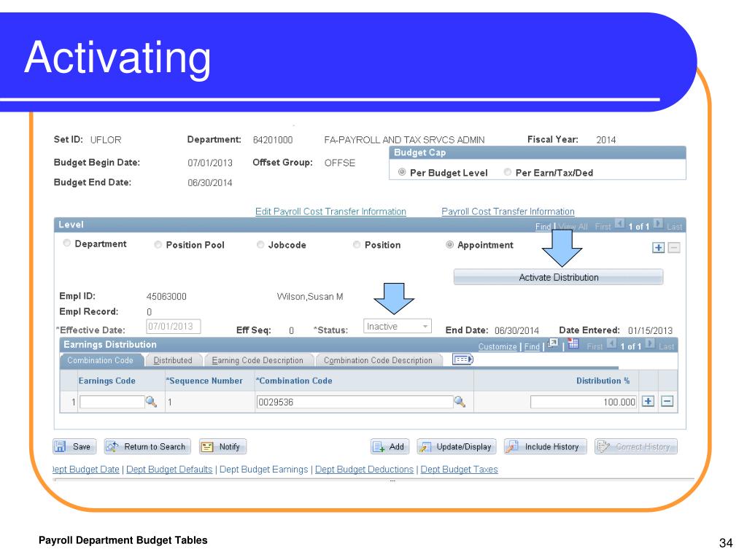This screenshot has width=747, height=560.
Task: Click Distribution % column header
Action: (603, 381)
